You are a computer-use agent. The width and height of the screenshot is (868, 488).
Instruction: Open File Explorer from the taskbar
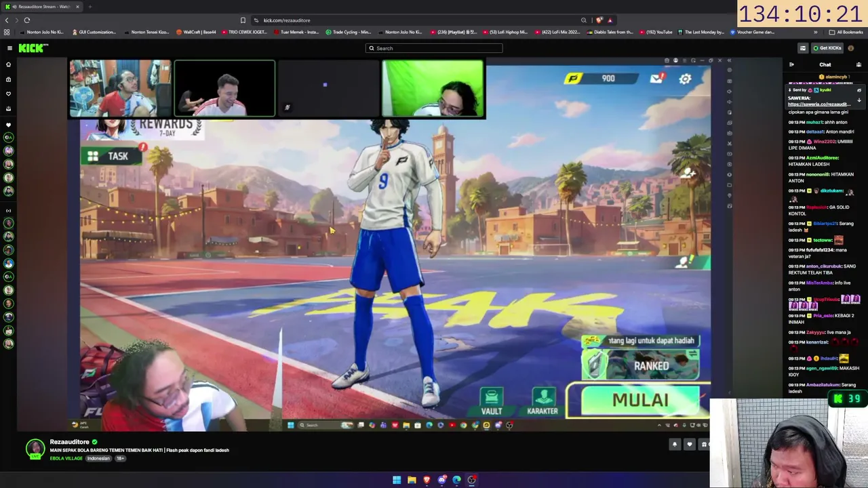coord(412,481)
